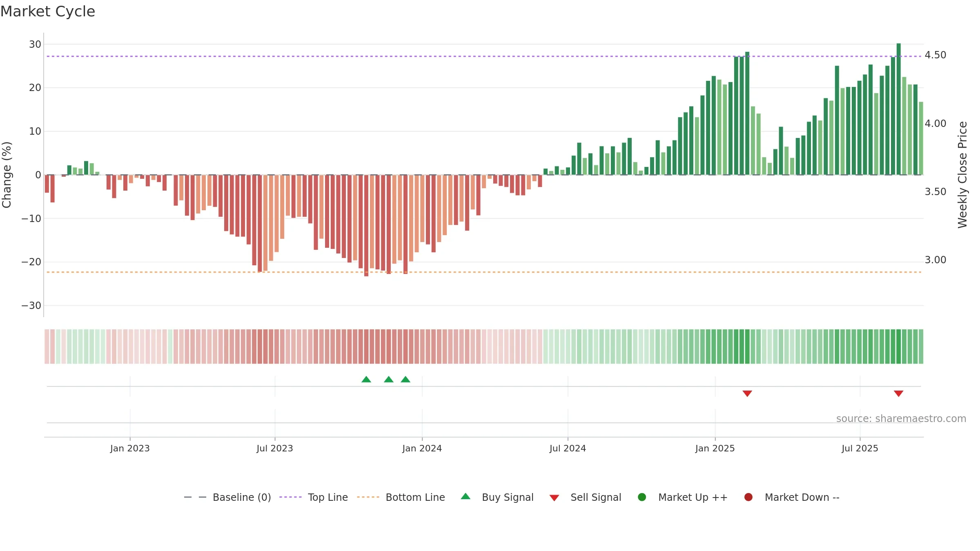Image resolution: width=980 pixels, height=551 pixels.
Task: Click the gray dashed baseline sample in legend
Action: [195, 497]
